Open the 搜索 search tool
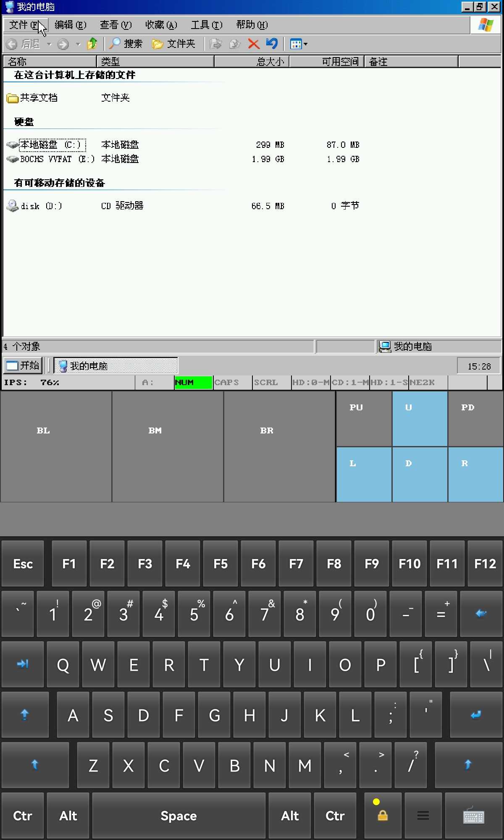Image resolution: width=504 pixels, height=840 pixels. click(x=126, y=44)
